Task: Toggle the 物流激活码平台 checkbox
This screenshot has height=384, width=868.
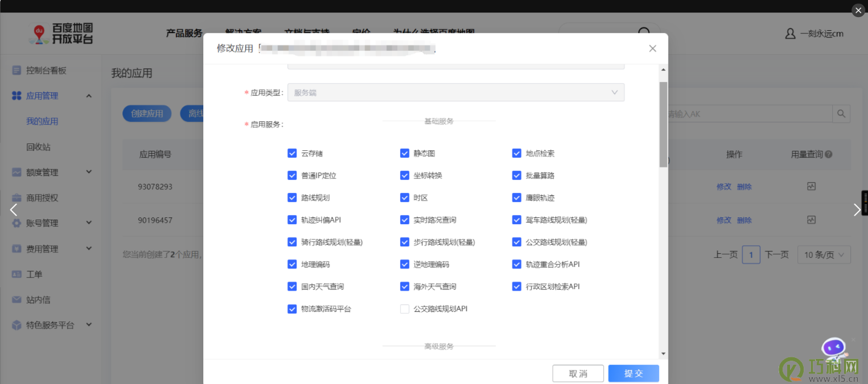Action: [292, 309]
